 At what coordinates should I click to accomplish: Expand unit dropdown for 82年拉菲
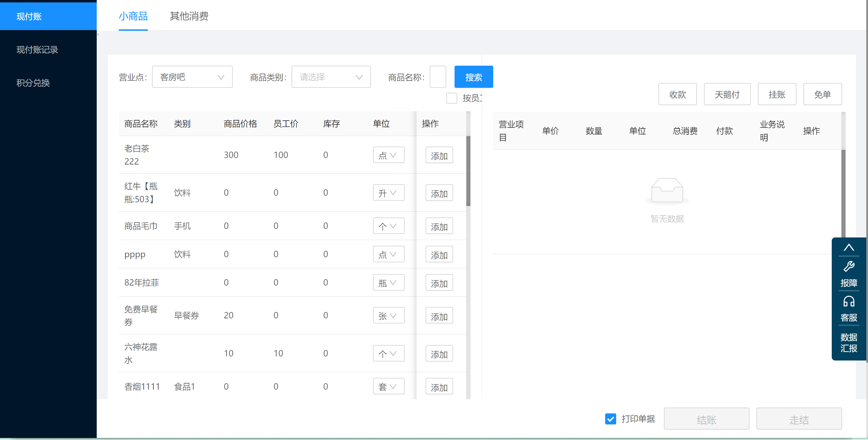click(389, 282)
